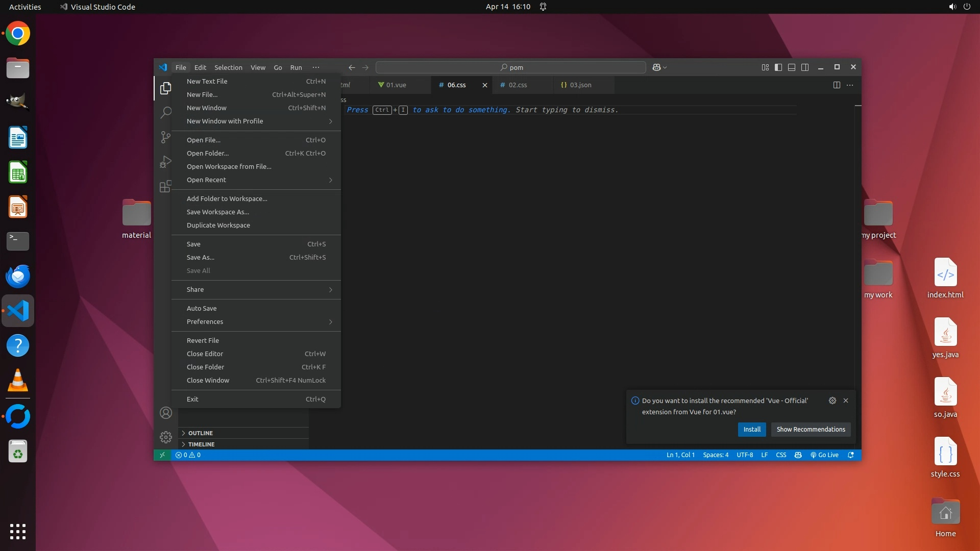Choose Save As... from the File menu

pos(201,258)
